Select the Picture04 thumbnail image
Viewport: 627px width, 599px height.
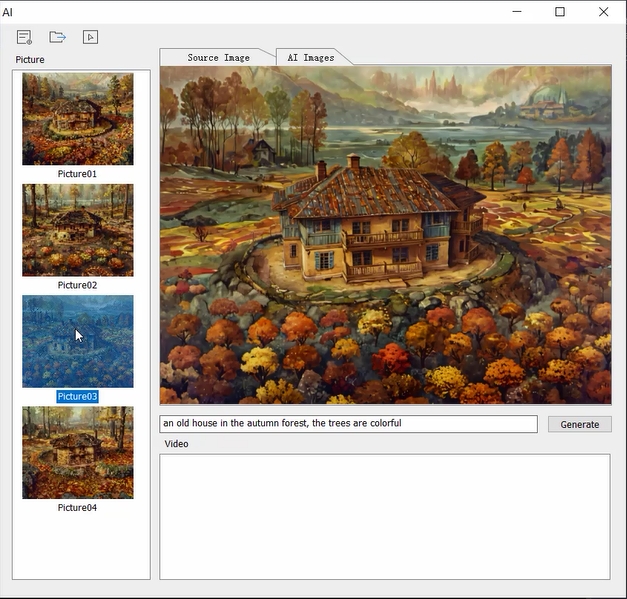78,452
